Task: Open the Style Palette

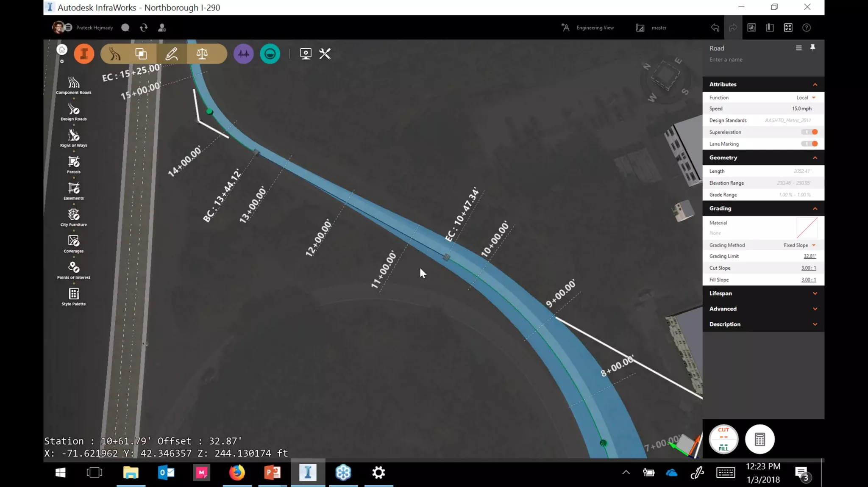Action: [x=74, y=297]
